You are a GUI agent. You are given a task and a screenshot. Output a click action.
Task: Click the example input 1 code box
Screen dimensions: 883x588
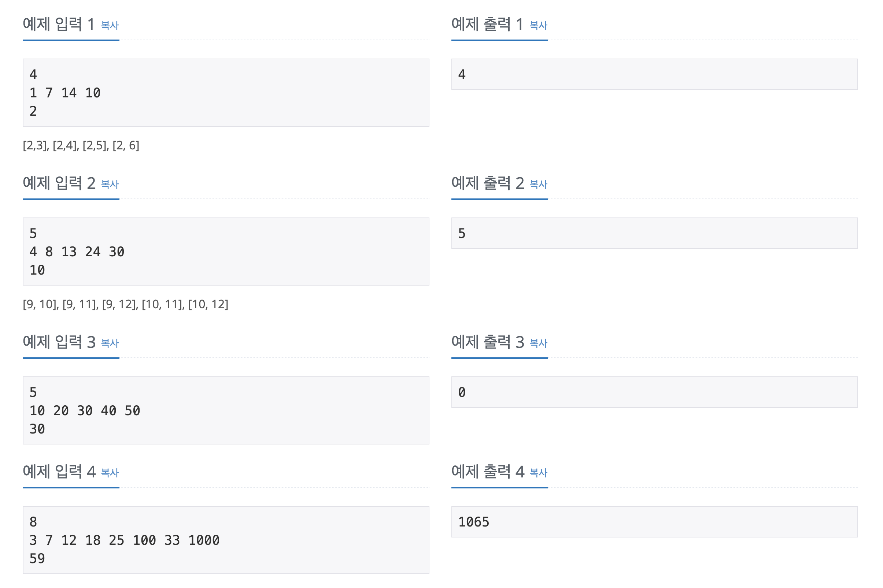[226, 93]
